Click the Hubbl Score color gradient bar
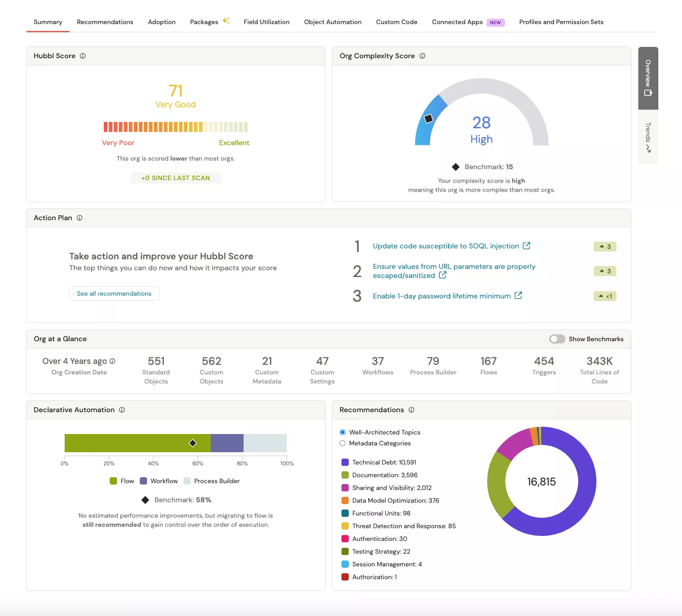This screenshot has height=616, width=682. (176, 127)
